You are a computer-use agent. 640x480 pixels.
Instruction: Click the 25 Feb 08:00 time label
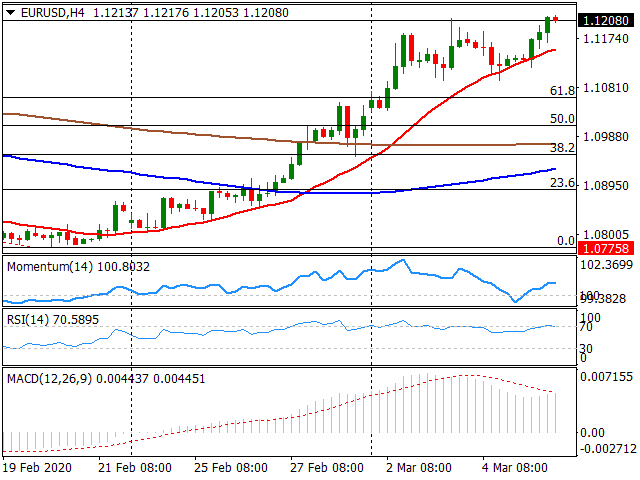[231, 467]
